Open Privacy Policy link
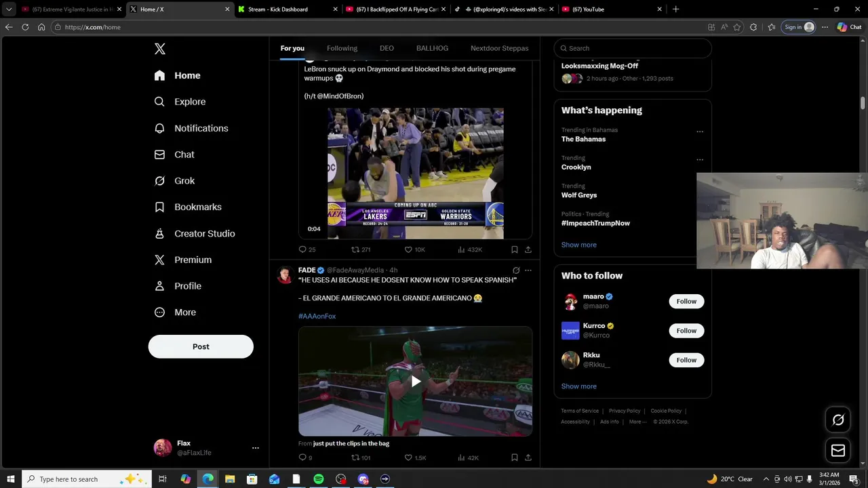The image size is (868, 488). 625,411
